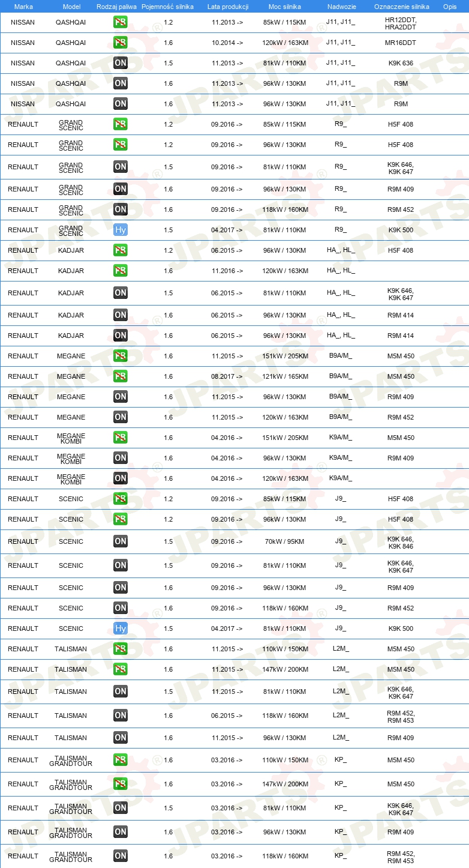Select Talisman R9M 452, R9M 453 engine cell
This screenshot has width=469, height=868.
(401, 716)
